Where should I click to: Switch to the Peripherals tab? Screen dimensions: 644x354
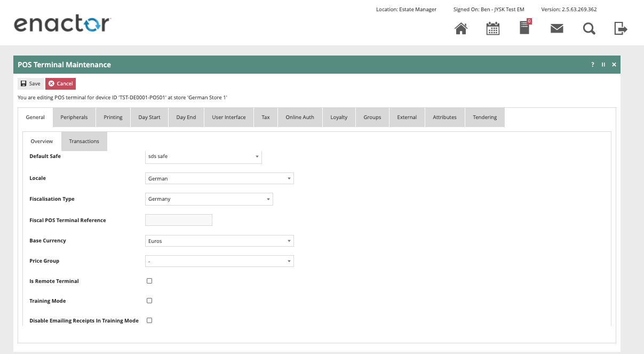point(74,117)
